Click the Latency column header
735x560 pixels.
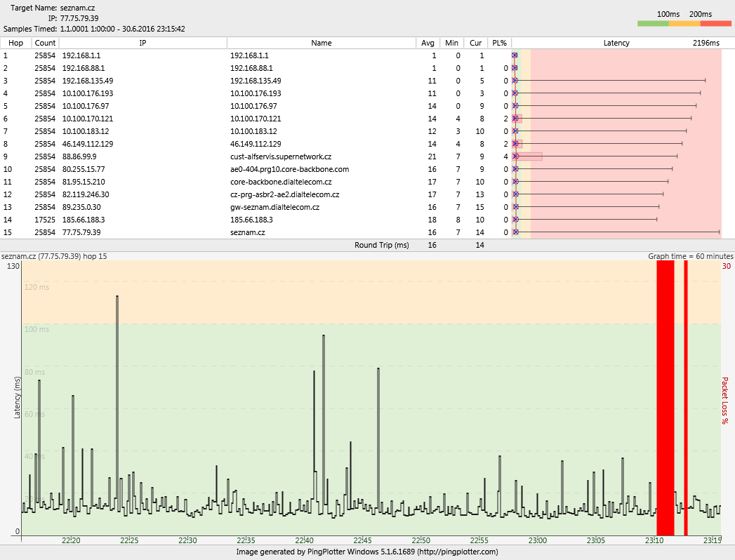[x=616, y=43]
